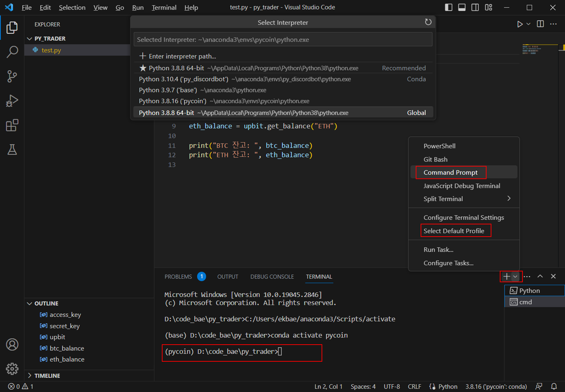Viewport: 565px width, 392px height.
Task: Open the Run menu
Action: coord(138,7)
